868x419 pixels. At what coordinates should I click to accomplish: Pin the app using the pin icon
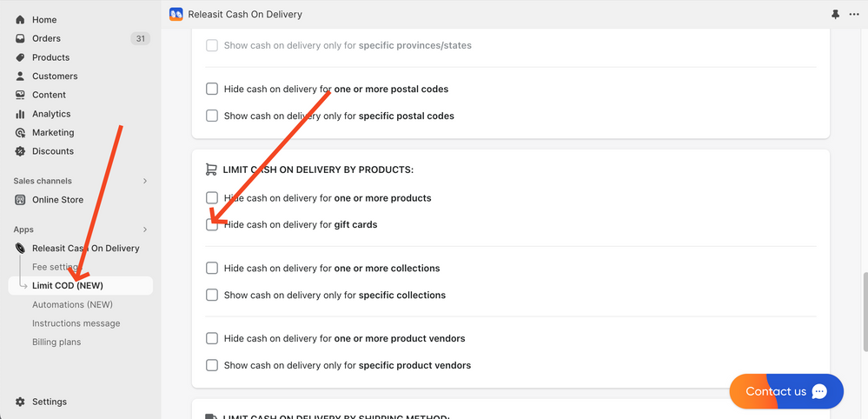tap(836, 15)
